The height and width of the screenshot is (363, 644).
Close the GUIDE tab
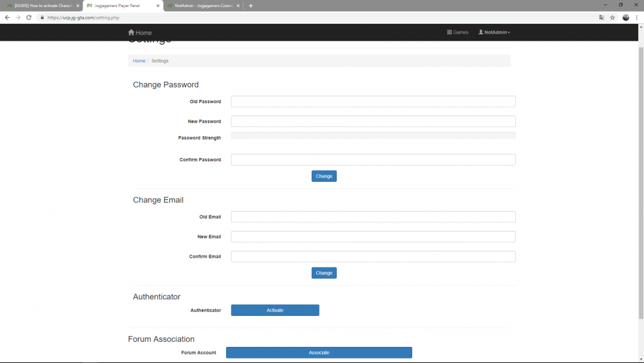point(78,6)
